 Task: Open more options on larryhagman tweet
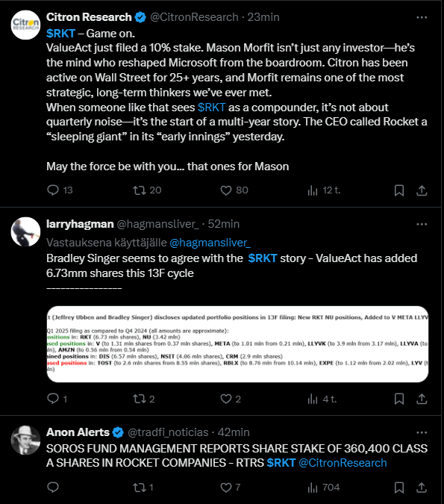[422, 224]
